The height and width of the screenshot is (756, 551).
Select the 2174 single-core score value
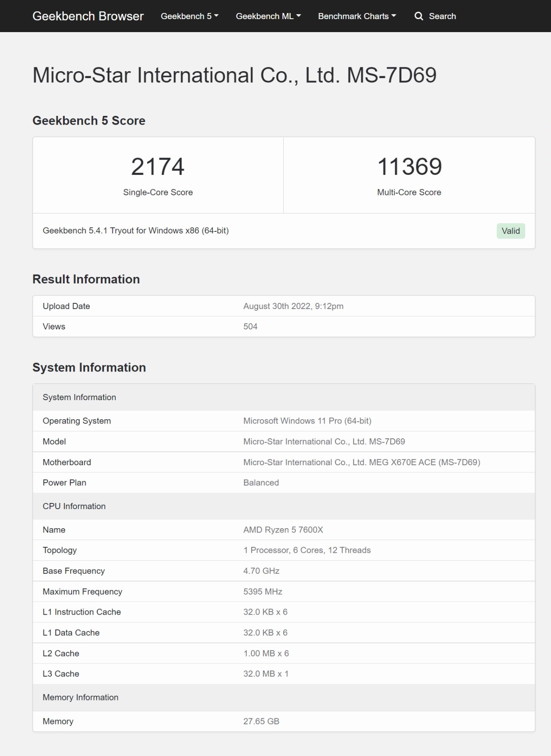[x=158, y=167]
